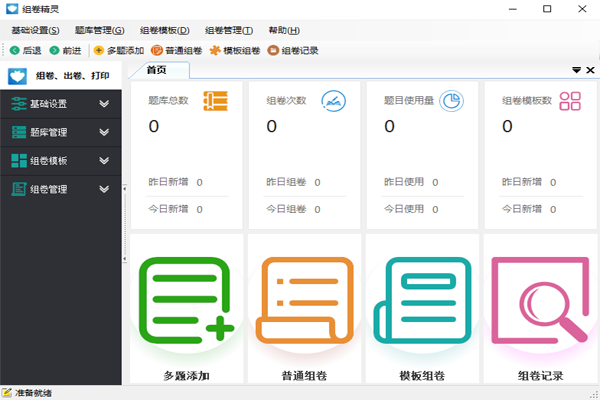Click the 组卷精灵 title bar app icon
Screen dimensions: 600x400
(12, 8)
